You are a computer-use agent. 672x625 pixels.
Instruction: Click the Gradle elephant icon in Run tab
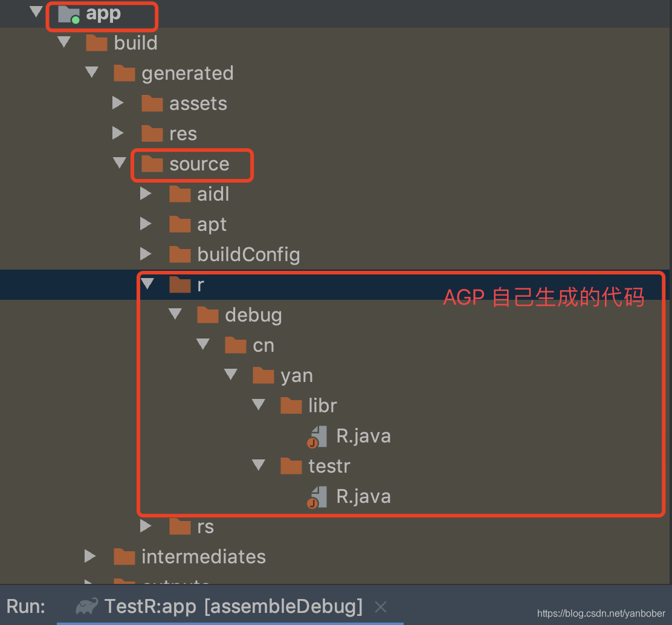point(87,606)
